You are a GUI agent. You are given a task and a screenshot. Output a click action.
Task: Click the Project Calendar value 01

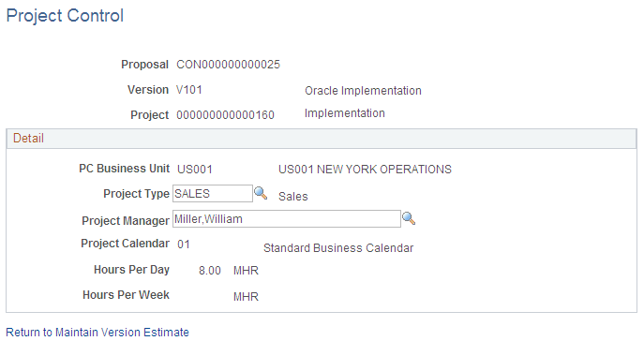[x=184, y=245]
